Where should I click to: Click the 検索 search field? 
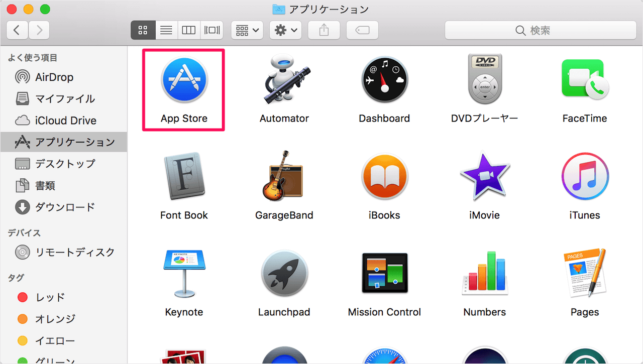click(x=541, y=30)
